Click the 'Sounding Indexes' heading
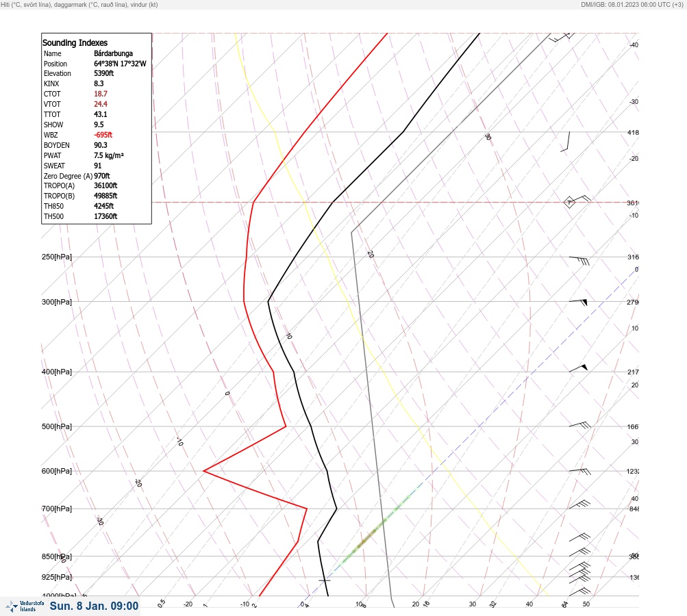The width and height of the screenshot is (687, 616). pos(75,43)
